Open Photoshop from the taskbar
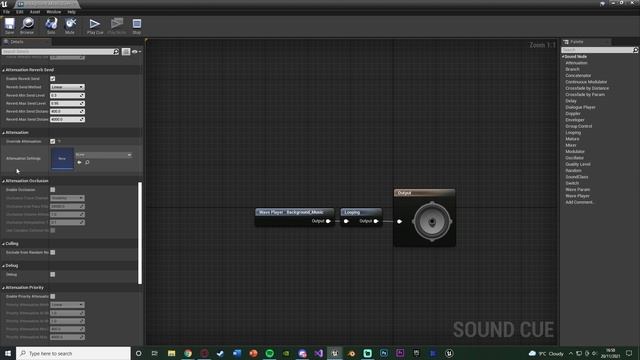Image resolution: width=640 pixels, height=360 pixels. pos(384,353)
